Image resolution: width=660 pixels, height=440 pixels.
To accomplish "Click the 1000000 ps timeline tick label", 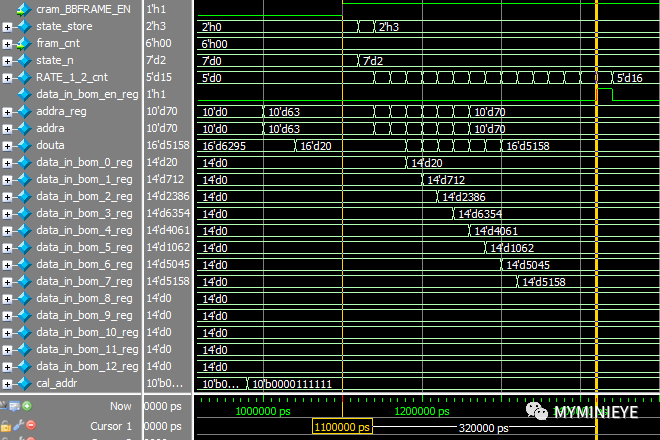I will point(263,411).
